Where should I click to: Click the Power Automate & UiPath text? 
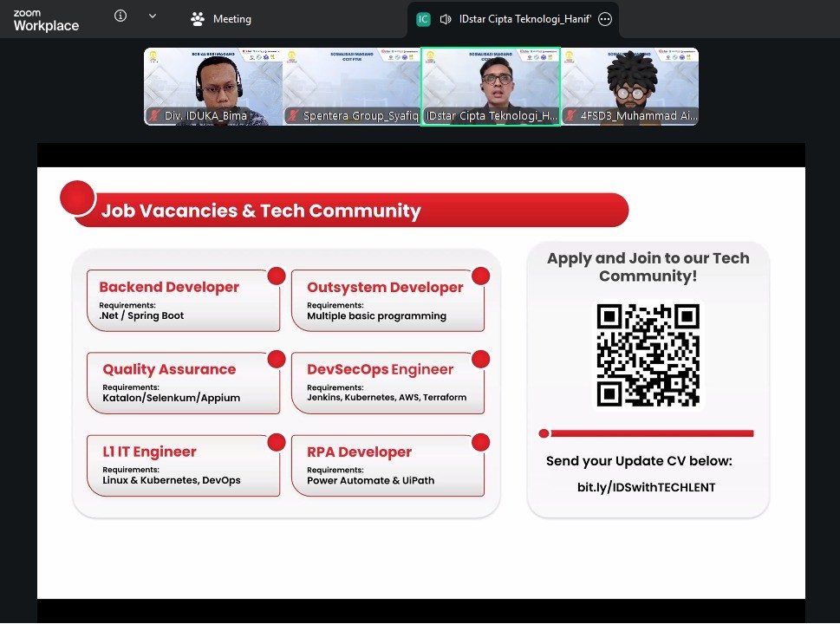370,480
